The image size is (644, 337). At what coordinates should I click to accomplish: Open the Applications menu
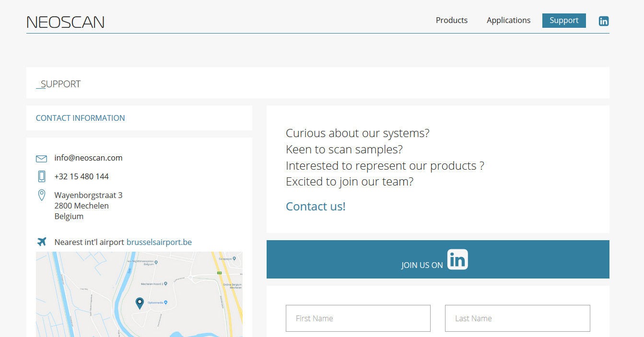508,21
